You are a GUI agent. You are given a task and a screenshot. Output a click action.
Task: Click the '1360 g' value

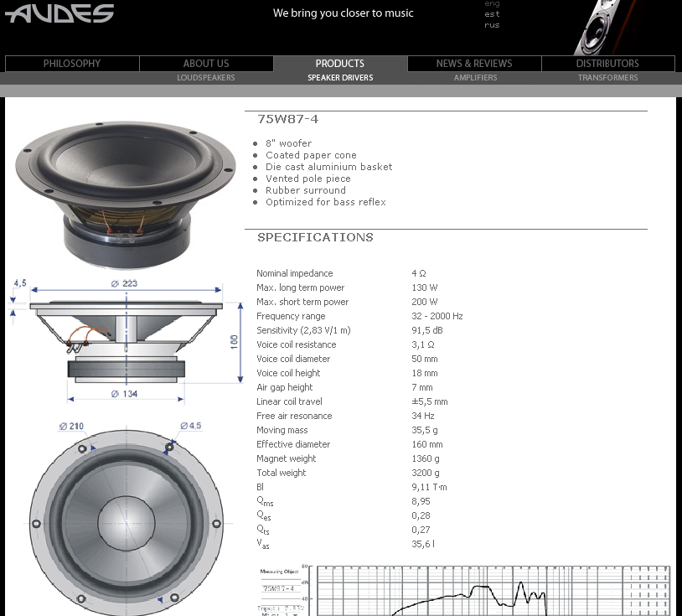point(426,458)
